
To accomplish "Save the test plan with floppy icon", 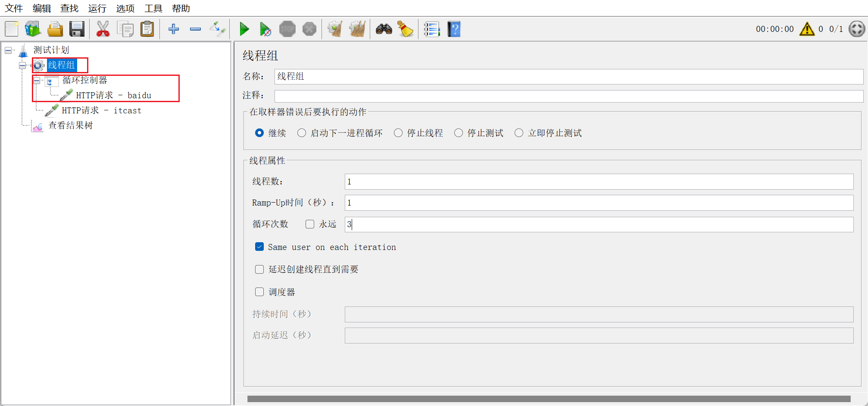I will click(77, 29).
